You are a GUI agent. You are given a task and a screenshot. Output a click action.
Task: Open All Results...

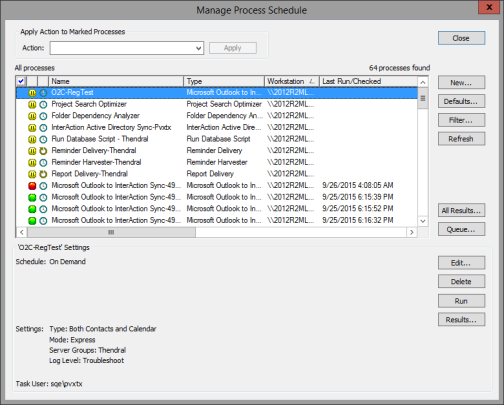[x=461, y=211]
